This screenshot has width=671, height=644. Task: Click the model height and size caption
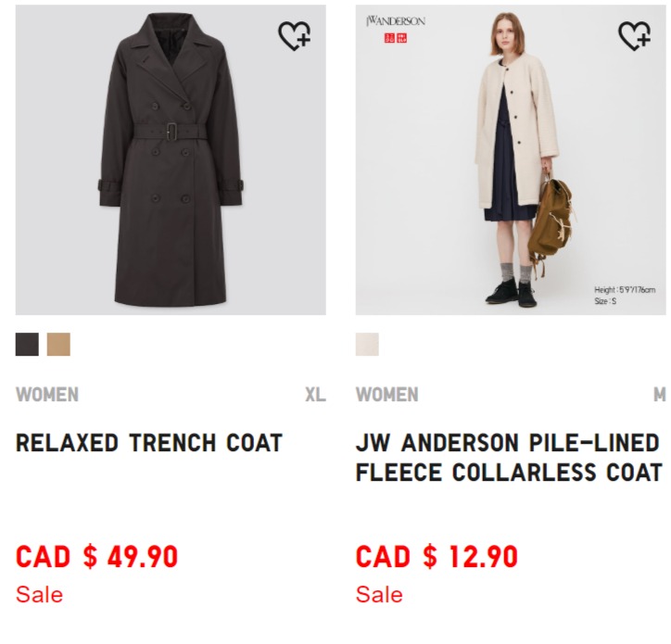[x=625, y=296]
